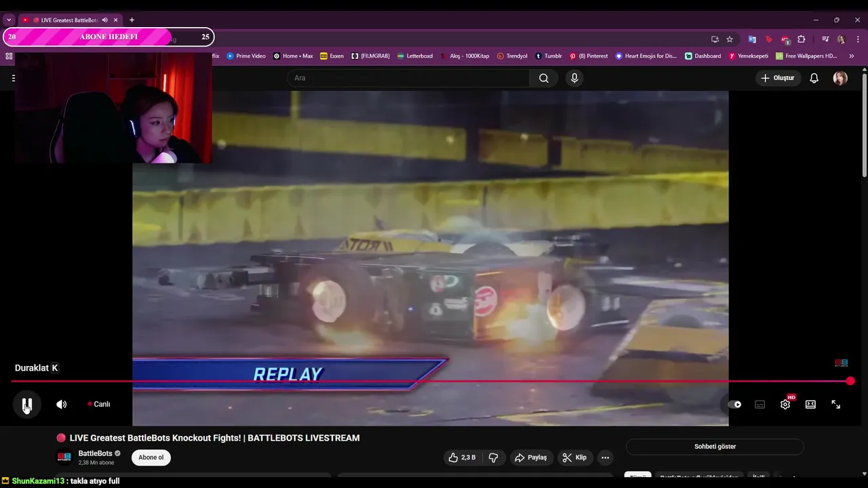
Task: Click the video title LIVE Greatest BattleBots Knockout Fights
Action: click(x=214, y=438)
